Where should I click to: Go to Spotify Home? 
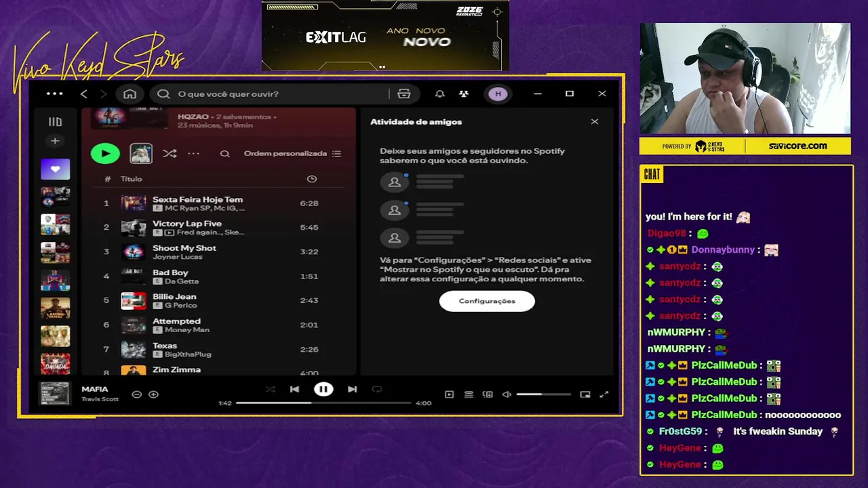(130, 94)
